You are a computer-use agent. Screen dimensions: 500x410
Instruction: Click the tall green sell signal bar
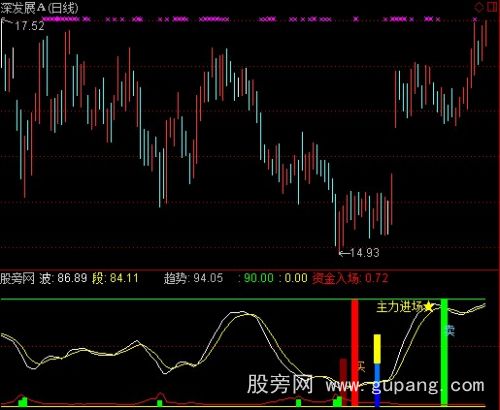444,352
